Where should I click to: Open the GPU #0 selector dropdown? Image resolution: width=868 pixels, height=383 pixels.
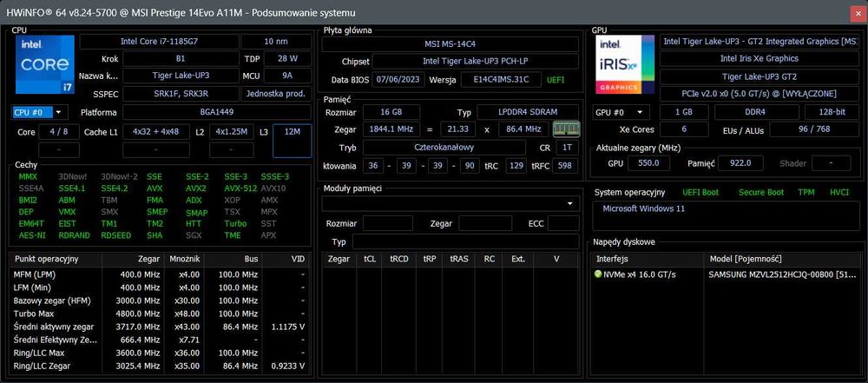620,113
